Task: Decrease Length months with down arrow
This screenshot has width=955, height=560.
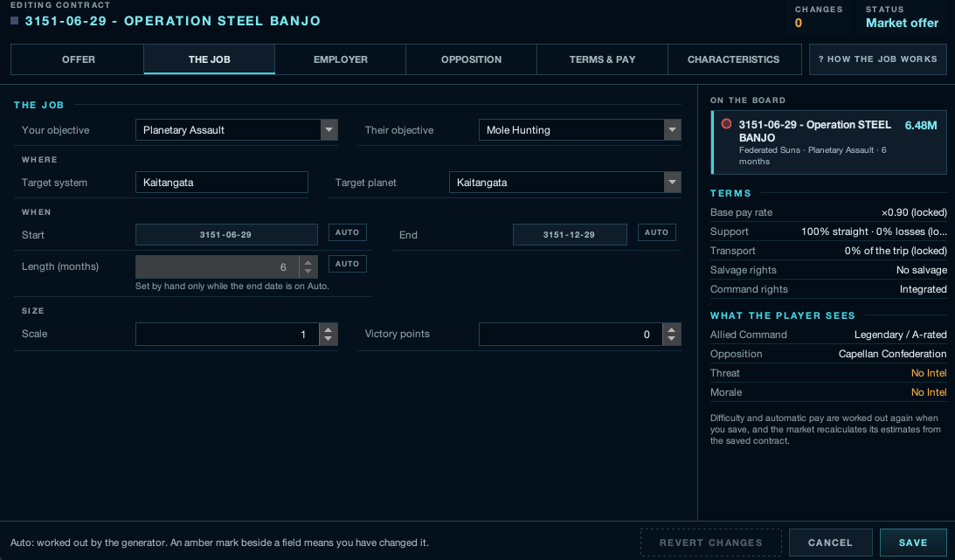Action: tap(308, 272)
